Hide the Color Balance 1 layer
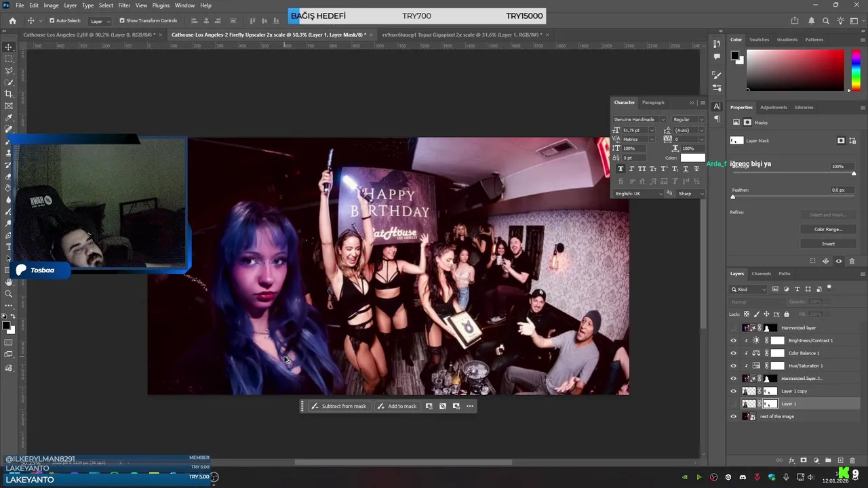868x488 pixels. pos(733,353)
